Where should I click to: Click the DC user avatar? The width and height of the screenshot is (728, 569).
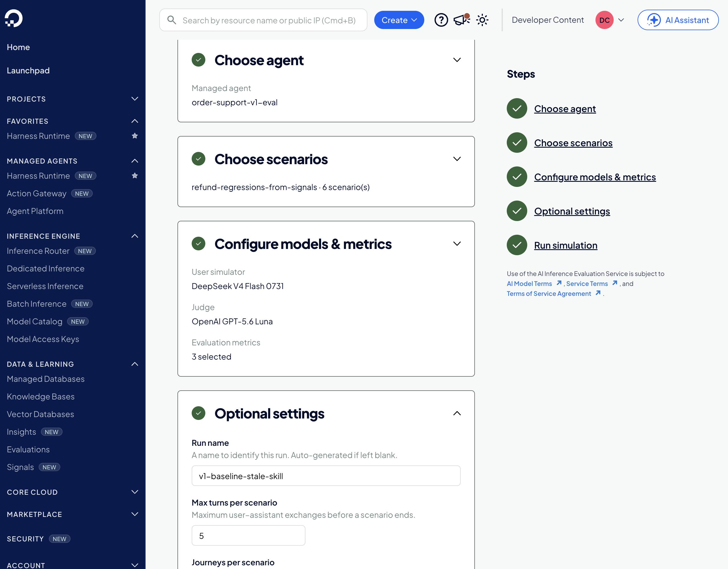pyautogui.click(x=604, y=20)
